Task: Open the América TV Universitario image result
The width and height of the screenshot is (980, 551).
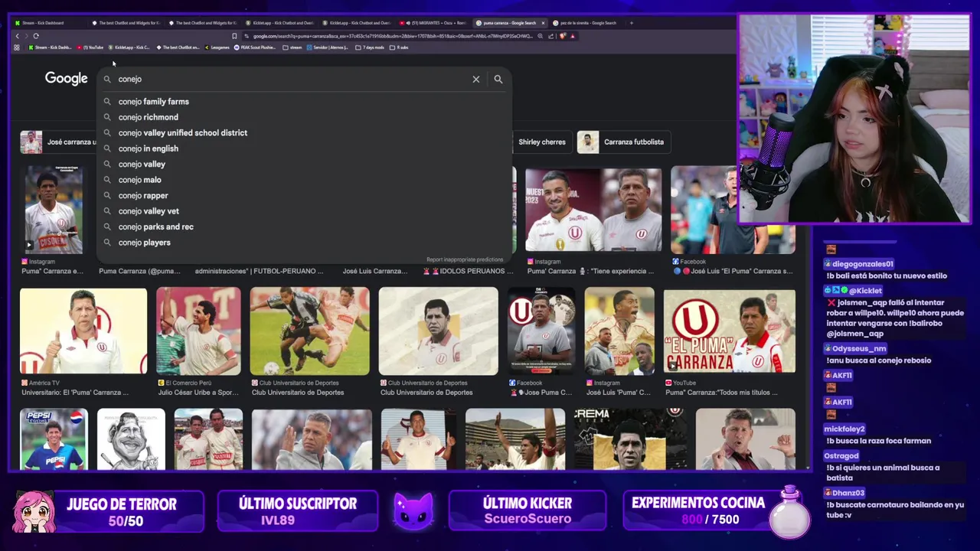Action: pyautogui.click(x=83, y=331)
